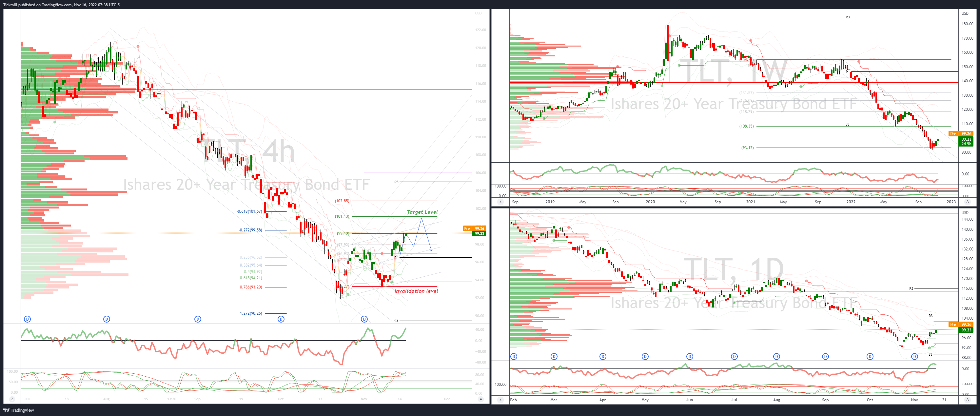Click the 2023 label on weekly time axis

coord(951,202)
